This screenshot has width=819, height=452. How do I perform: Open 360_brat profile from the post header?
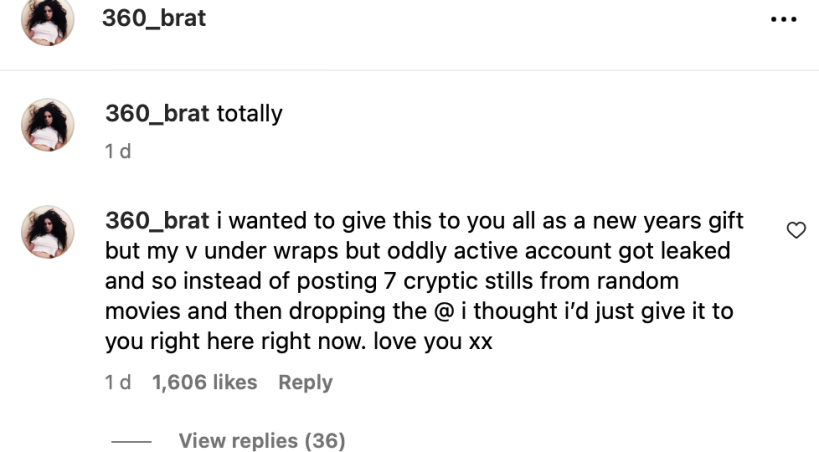[154, 18]
